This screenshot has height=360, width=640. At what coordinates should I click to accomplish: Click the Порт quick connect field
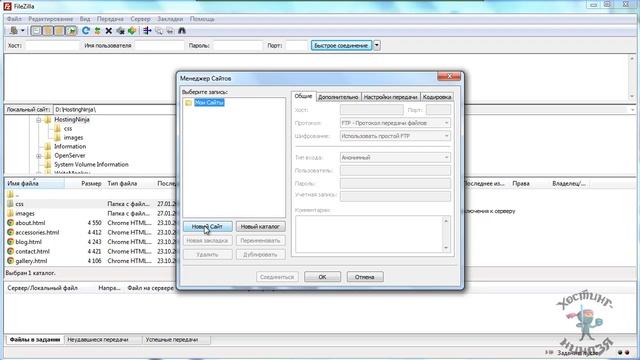tap(296, 46)
